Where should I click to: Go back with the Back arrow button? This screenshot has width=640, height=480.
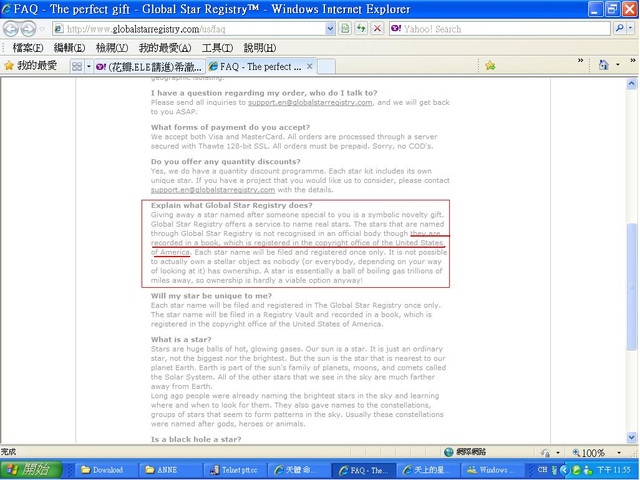click(11, 29)
